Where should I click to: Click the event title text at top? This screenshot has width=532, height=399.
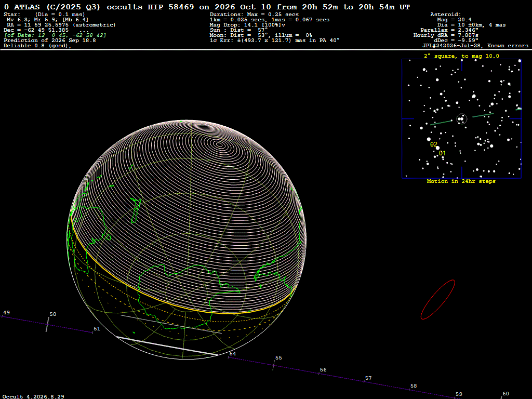tap(207, 7)
